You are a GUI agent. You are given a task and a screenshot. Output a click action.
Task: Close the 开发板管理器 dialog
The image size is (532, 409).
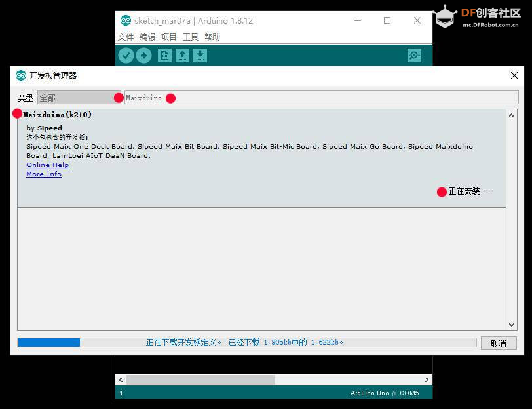coord(514,75)
